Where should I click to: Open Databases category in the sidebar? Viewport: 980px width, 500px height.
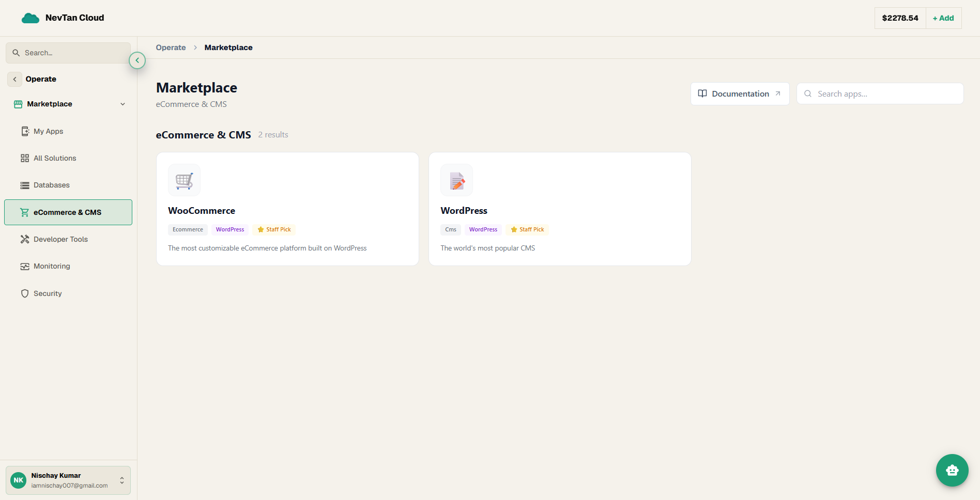(68, 185)
